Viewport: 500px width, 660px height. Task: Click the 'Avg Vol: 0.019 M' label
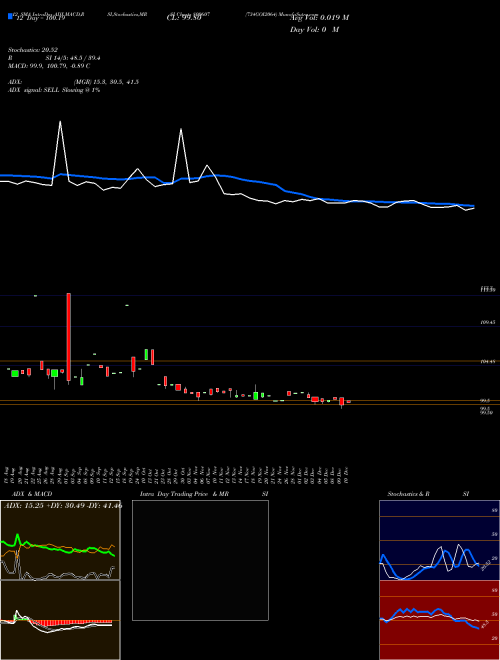click(x=319, y=18)
